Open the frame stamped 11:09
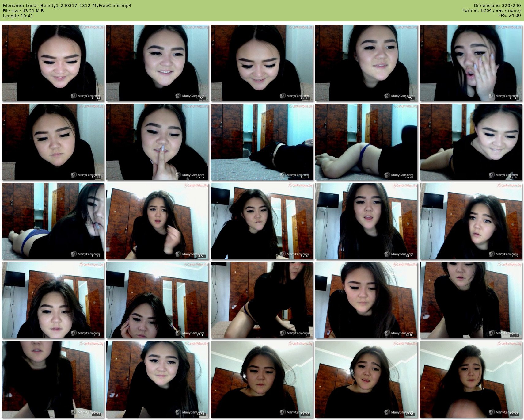Screen dimensions: 524x420 [471, 221]
